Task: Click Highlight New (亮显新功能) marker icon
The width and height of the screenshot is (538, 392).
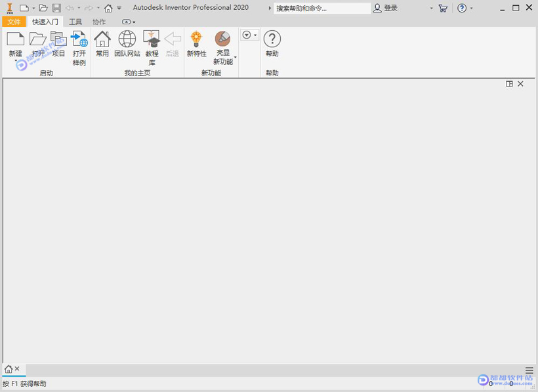Action: pyautogui.click(x=222, y=39)
